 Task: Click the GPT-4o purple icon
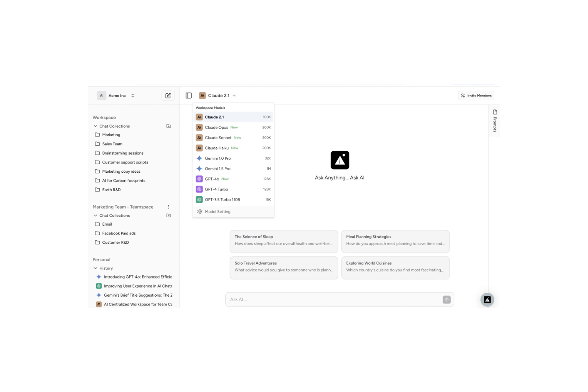tap(199, 179)
